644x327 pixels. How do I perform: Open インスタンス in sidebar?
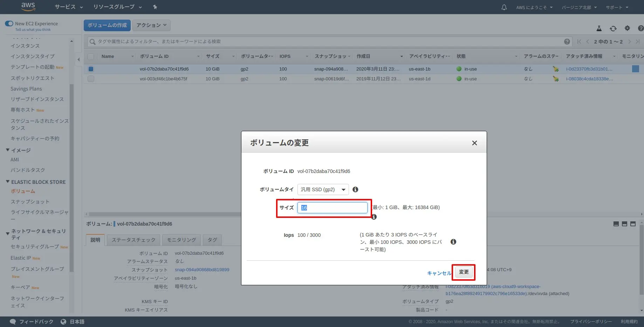pyautogui.click(x=25, y=46)
